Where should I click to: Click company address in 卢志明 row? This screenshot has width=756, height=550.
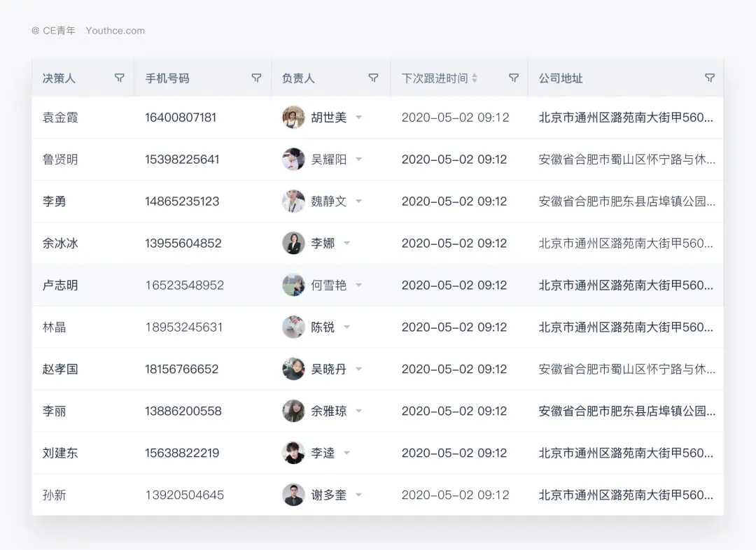pyautogui.click(x=626, y=285)
